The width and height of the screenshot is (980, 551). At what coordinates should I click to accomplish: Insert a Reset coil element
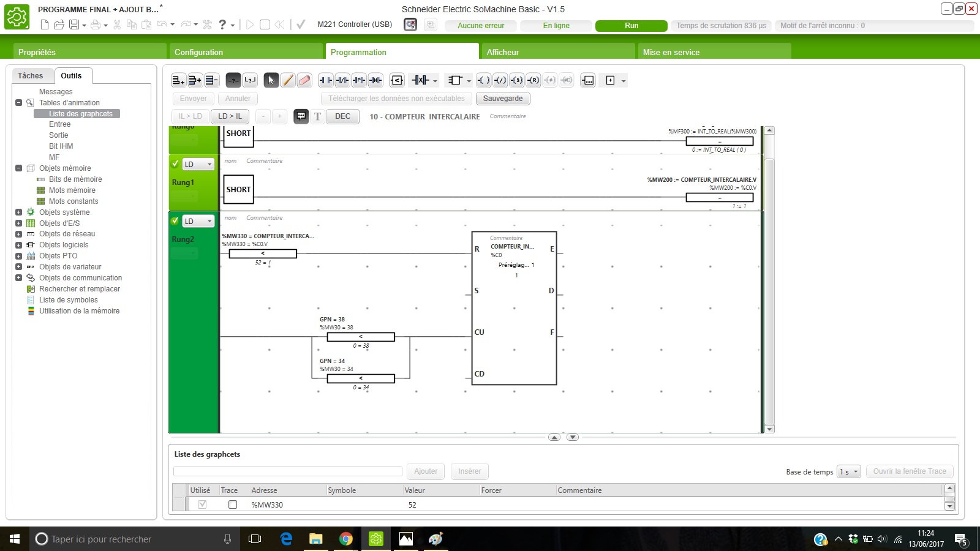533,80
